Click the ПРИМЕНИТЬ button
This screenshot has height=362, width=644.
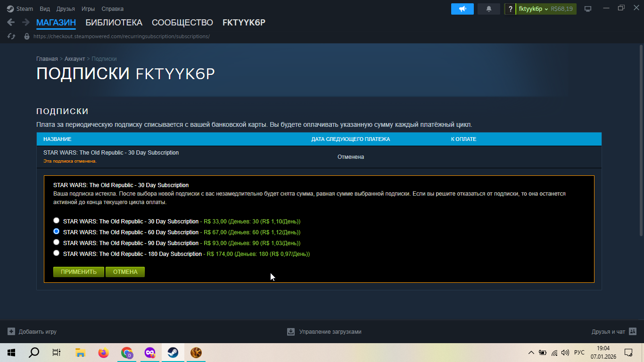click(x=79, y=272)
